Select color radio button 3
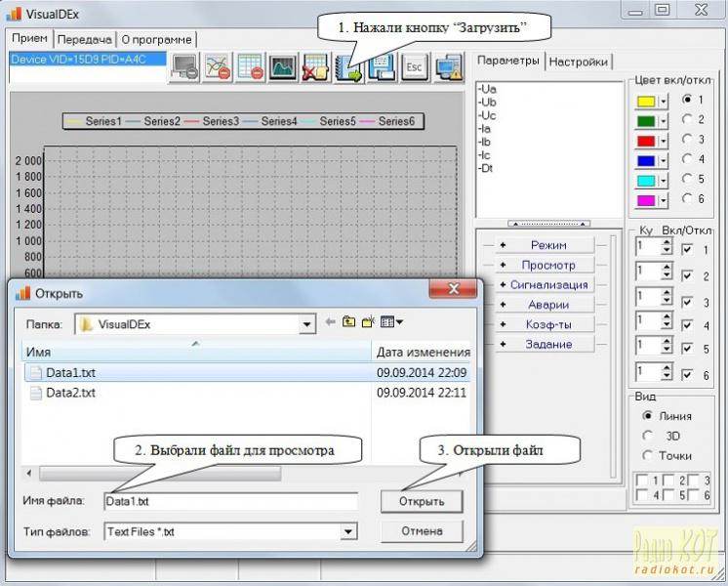Image resolution: width=728 pixels, height=586 pixels. (x=688, y=139)
